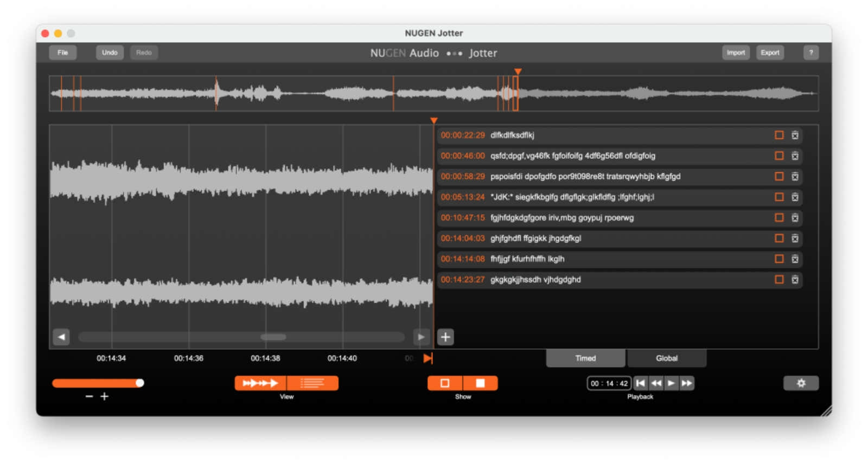Delete the note at 00:00:58:29 with trash icon
The height and width of the screenshot is (464, 868).
click(795, 176)
